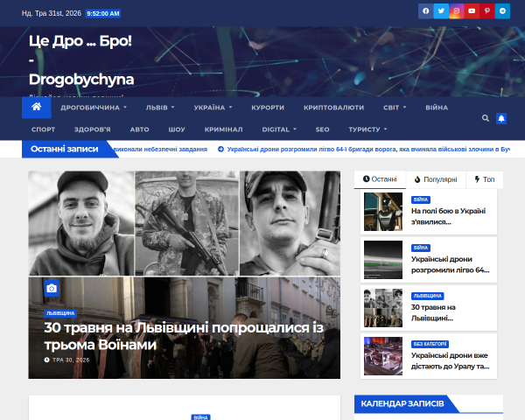525x420 pixels.
Task: Switch to the Останні tab
Action: click(380, 179)
